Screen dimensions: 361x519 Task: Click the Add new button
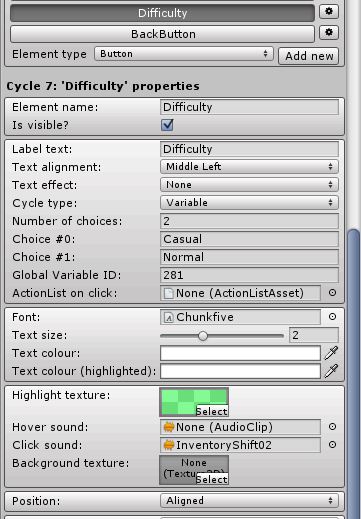point(309,56)
